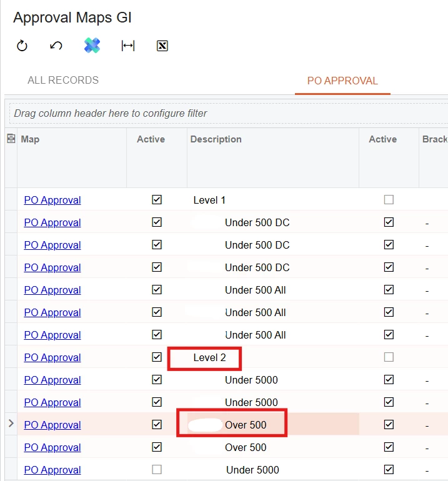Export the grid with the Excel icon

point(162,46)
